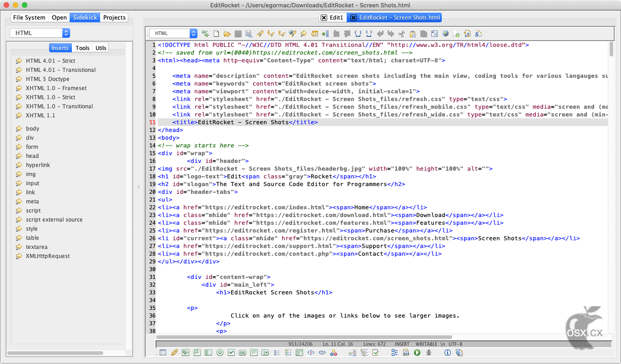Click UTF-8 encoding in status bar
The image size is (621, 364).
pyautogui.click(x=455, y=344)
